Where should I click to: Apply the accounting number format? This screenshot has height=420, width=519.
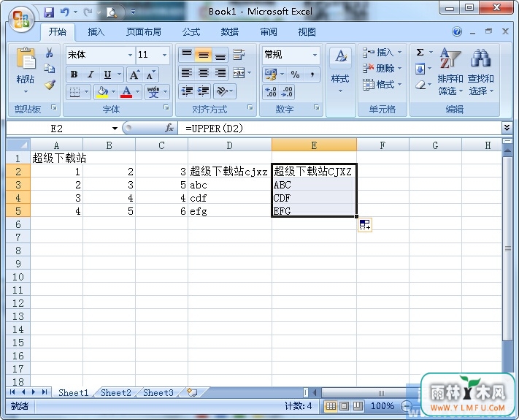coord(271,75)
